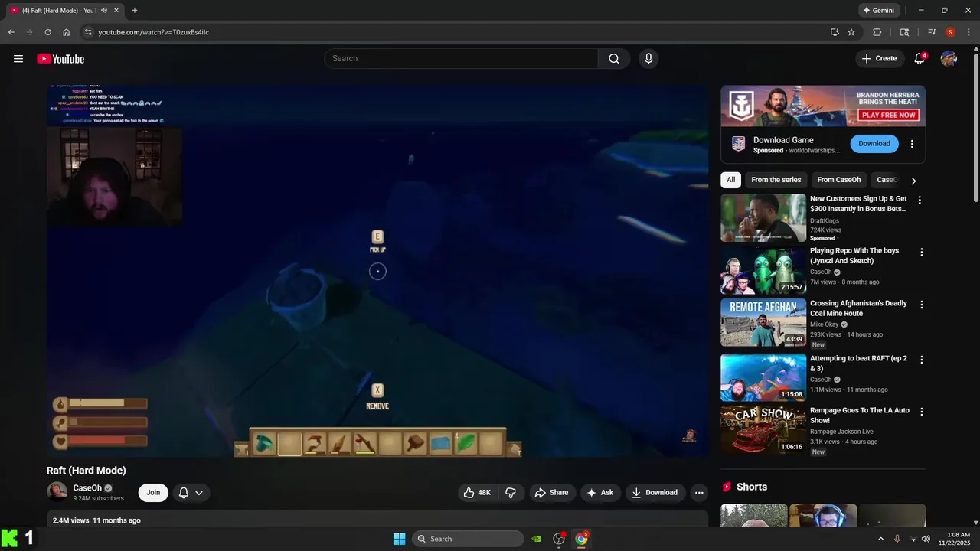Open Chrome three-dot menu

[x=969, y=32]
